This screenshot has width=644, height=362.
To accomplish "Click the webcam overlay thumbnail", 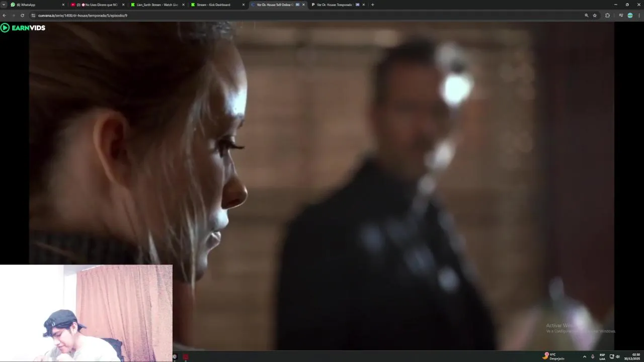I will tap(86, 313).
